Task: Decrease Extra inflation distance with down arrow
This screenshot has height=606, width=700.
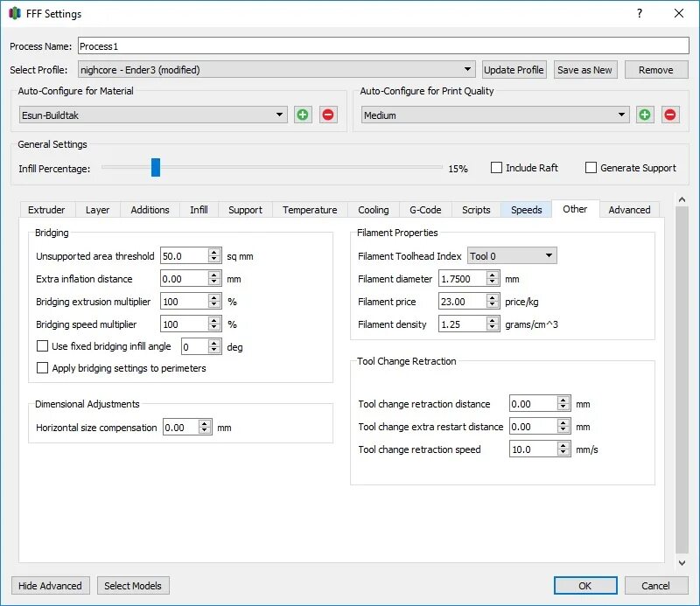Action: click(x=214, y=282)
